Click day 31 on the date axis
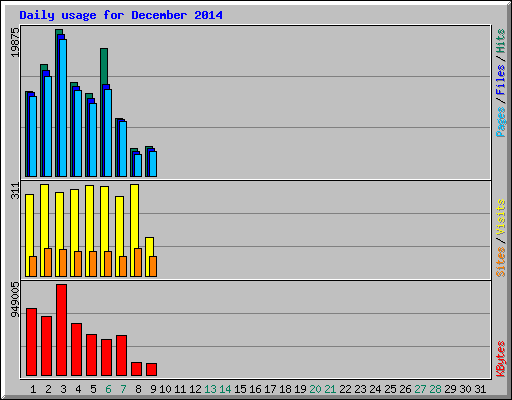Image resolution: width=512 pixels, height=400 pixels. [480, 389]
